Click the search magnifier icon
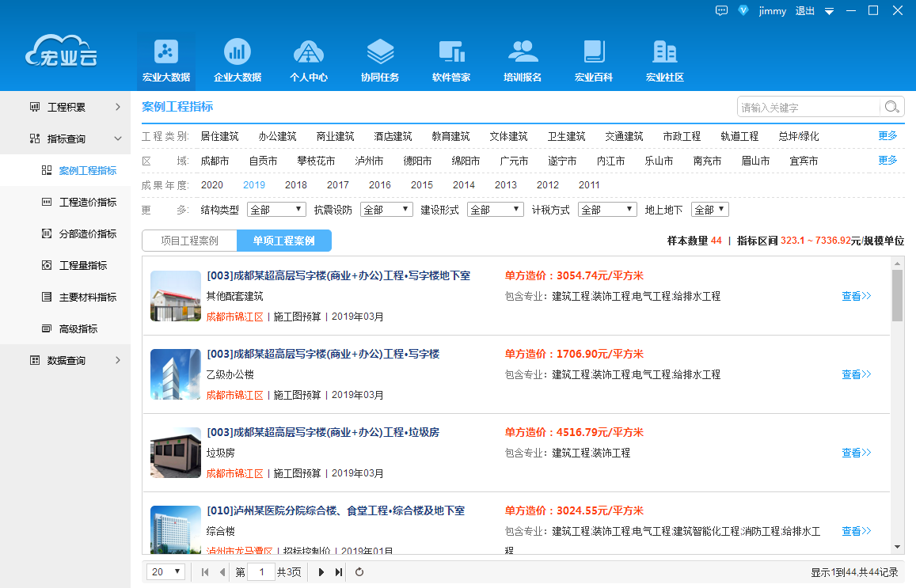 click(891, 106)
